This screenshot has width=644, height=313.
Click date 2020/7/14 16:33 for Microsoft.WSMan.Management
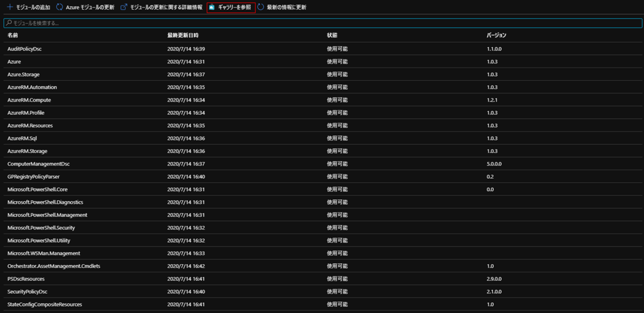tap(186, 253)
